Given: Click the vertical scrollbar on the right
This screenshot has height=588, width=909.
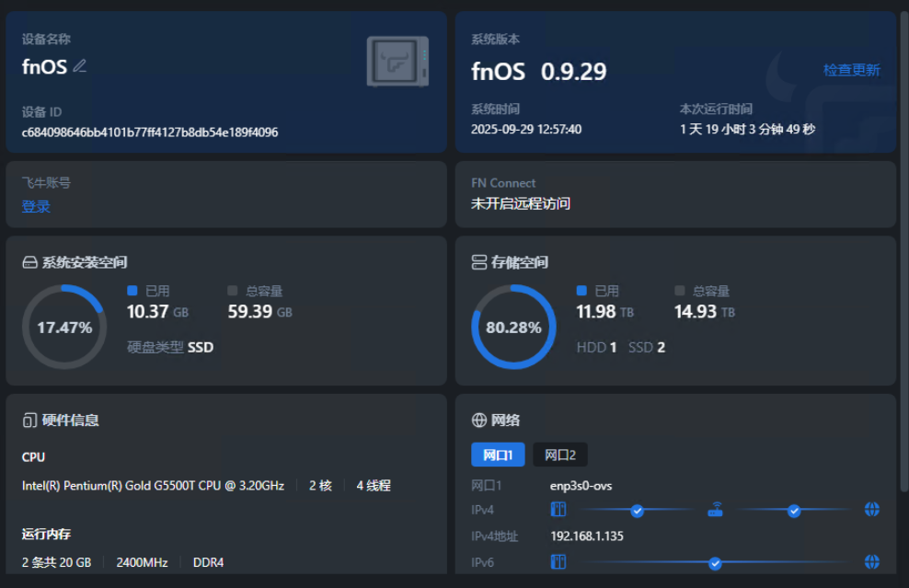Looking at the screenshot, I should [x=903, y=249].
